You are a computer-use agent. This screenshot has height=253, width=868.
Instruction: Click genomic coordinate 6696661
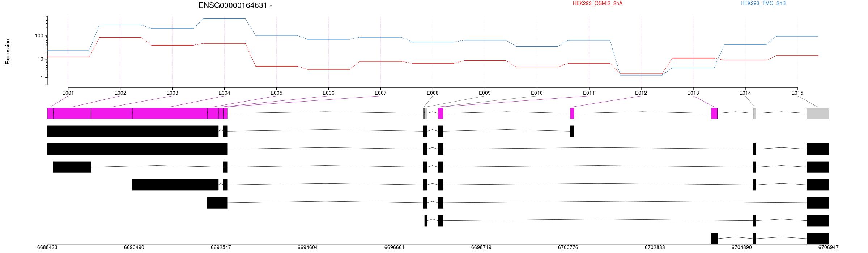click(395, 248)
